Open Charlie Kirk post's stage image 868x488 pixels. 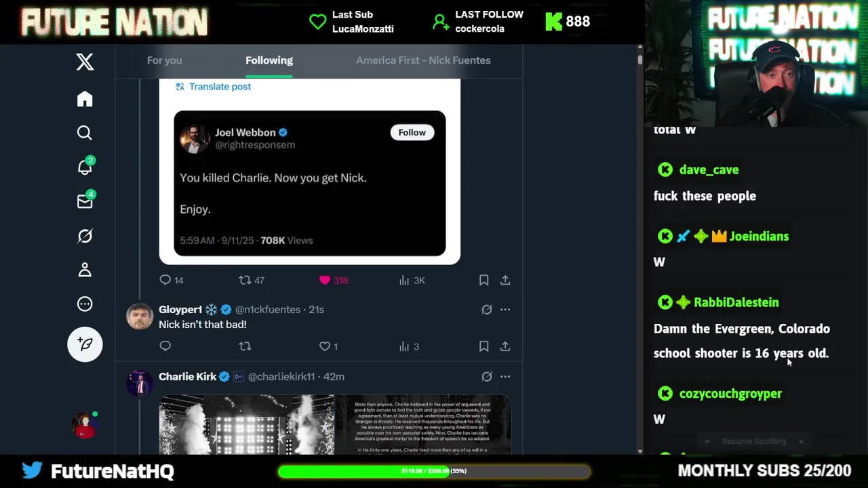pyautogui.click(x=247, y=424)
